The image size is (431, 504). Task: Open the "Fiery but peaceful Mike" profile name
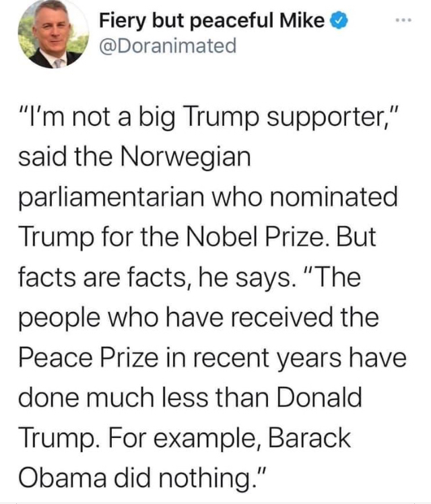pos(212,21)
